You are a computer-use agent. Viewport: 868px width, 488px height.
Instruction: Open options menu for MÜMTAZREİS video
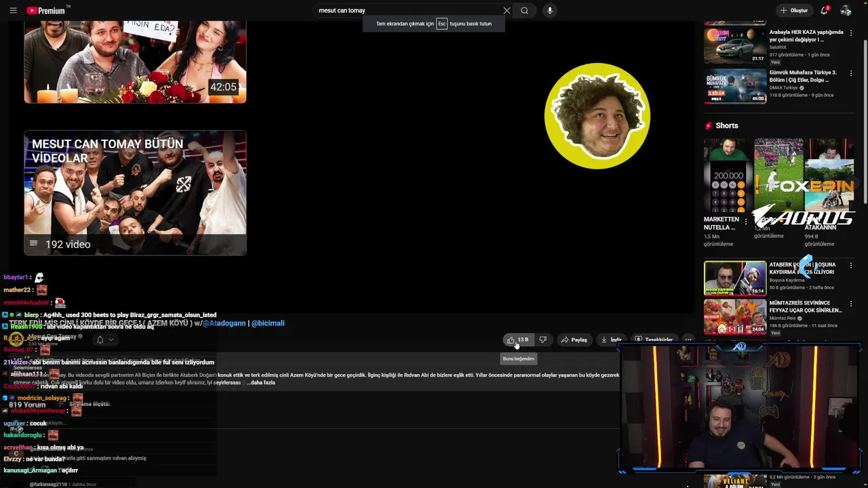point(851,304)
